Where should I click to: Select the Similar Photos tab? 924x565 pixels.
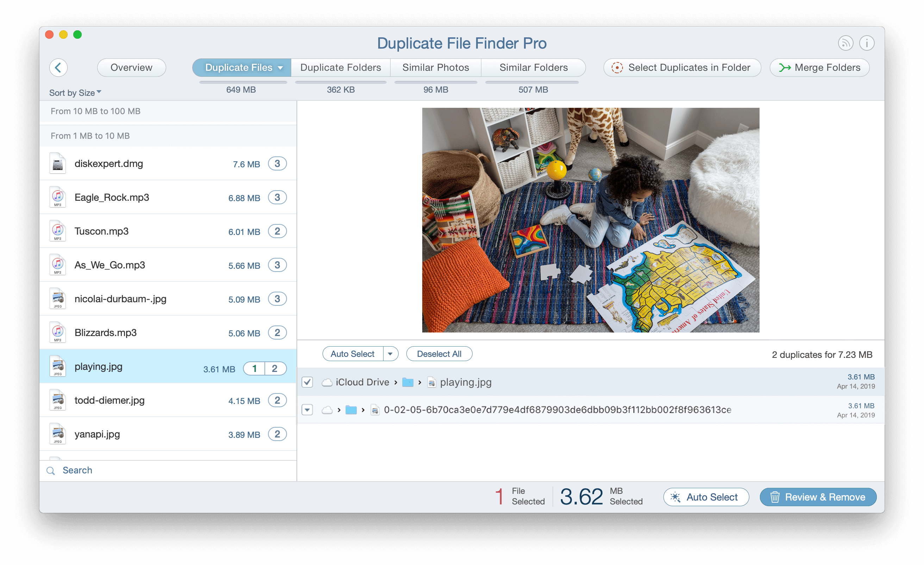point(435,67)
